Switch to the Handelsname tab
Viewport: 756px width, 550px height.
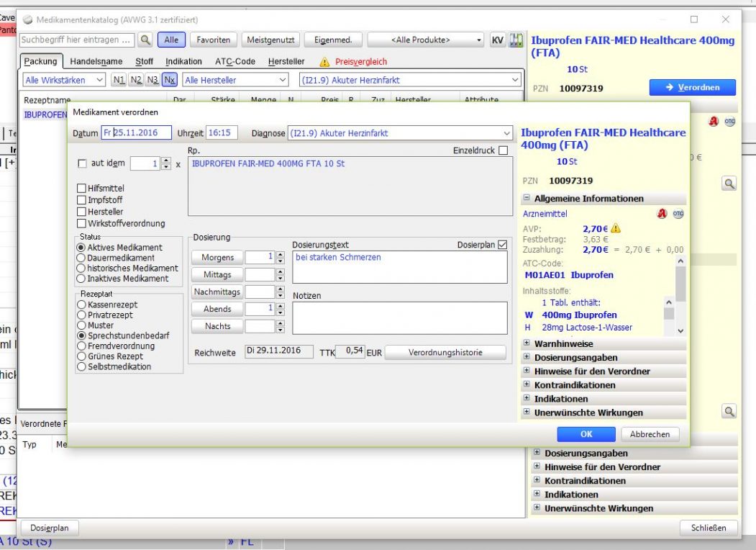[x=96, y=61]
